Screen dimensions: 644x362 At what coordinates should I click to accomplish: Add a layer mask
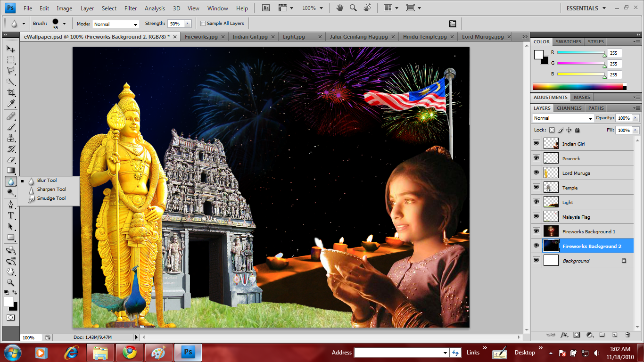(577, 335)
